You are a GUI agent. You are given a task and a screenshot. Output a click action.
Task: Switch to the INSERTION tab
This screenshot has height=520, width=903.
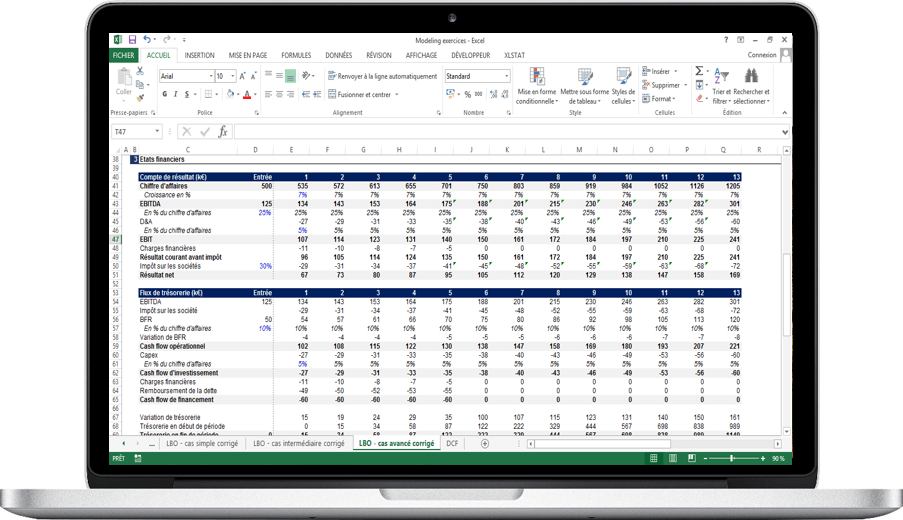199,55
